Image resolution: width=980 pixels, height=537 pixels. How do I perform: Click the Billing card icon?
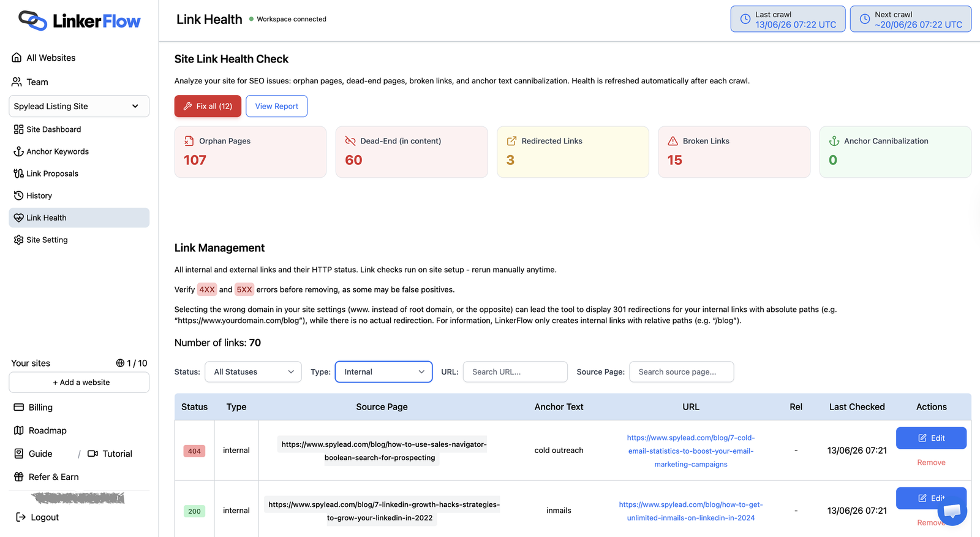(x=18, y=407)
